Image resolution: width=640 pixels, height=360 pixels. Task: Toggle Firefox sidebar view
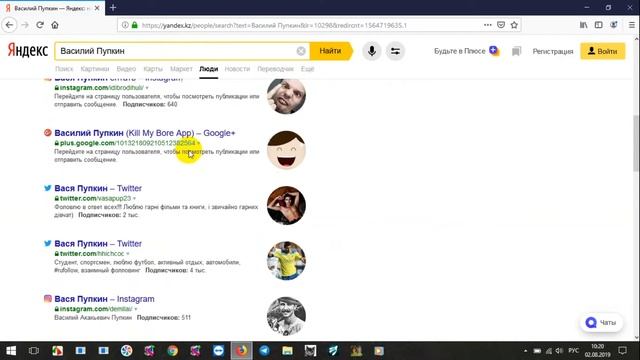(x=598, y=25)
